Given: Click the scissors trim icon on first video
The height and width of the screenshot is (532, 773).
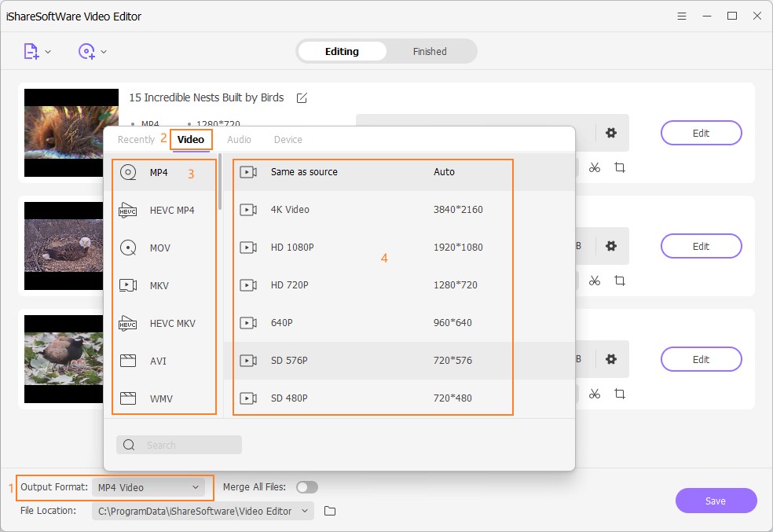Looking at the screenshot, I should click(595, 167).
